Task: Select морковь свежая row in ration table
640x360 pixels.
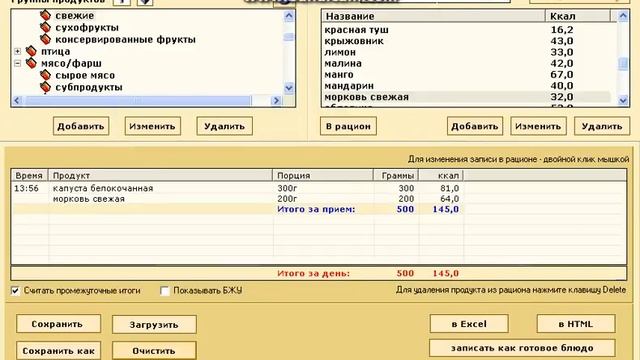Action: click(318, 199)
